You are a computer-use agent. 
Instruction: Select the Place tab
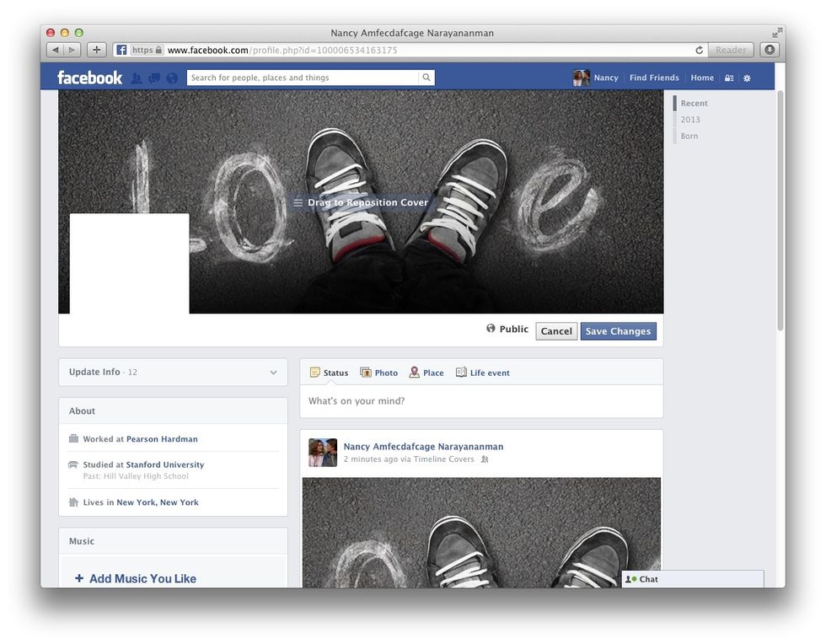(x=426, y=373)
